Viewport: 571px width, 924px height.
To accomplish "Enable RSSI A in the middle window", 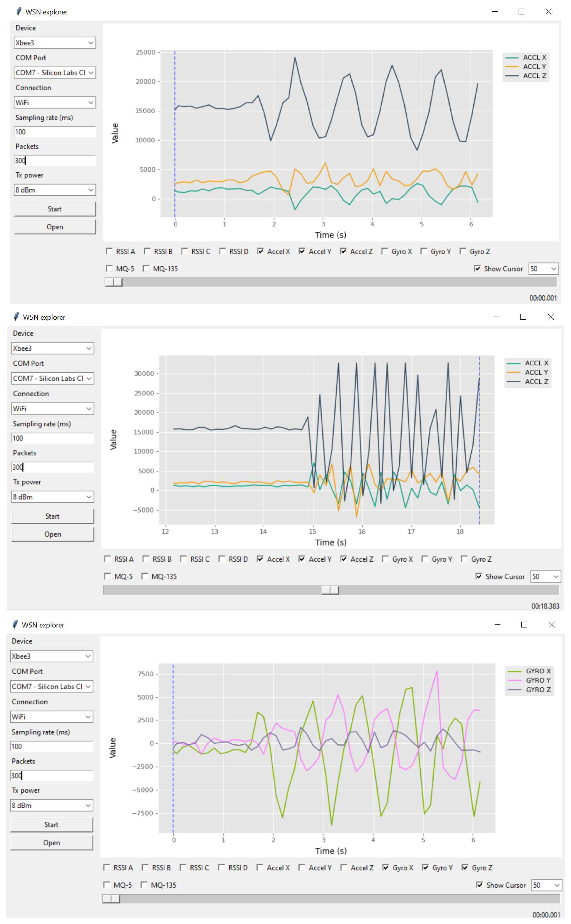I will pos(108,559).
